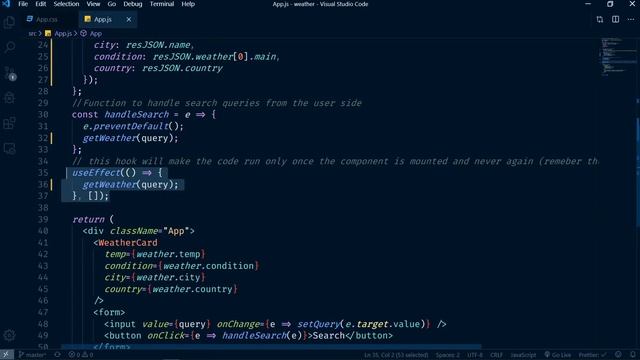Click the word useEffect on line 35

(x=96, y=173)
